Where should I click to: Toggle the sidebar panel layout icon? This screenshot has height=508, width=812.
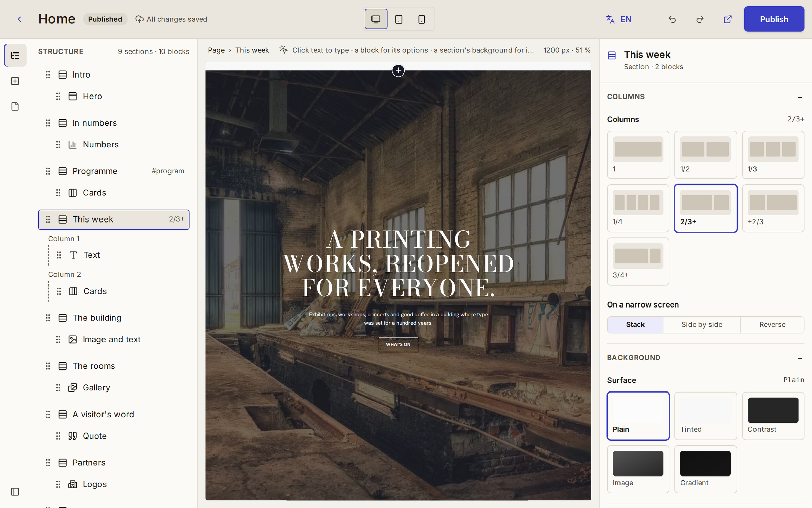(15, 492)
